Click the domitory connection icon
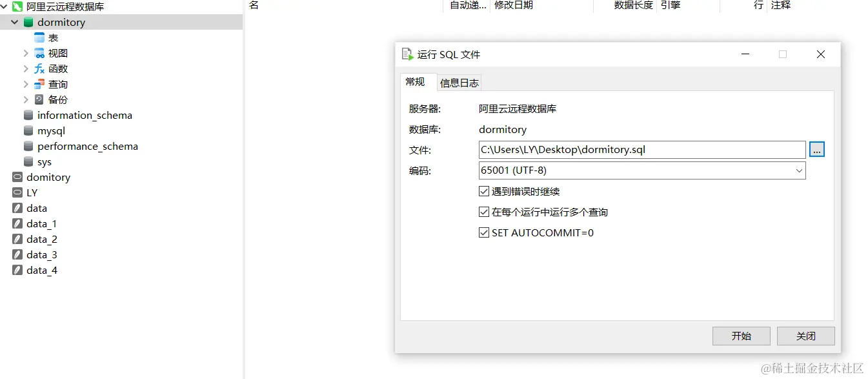 click(x=17, y=177)
